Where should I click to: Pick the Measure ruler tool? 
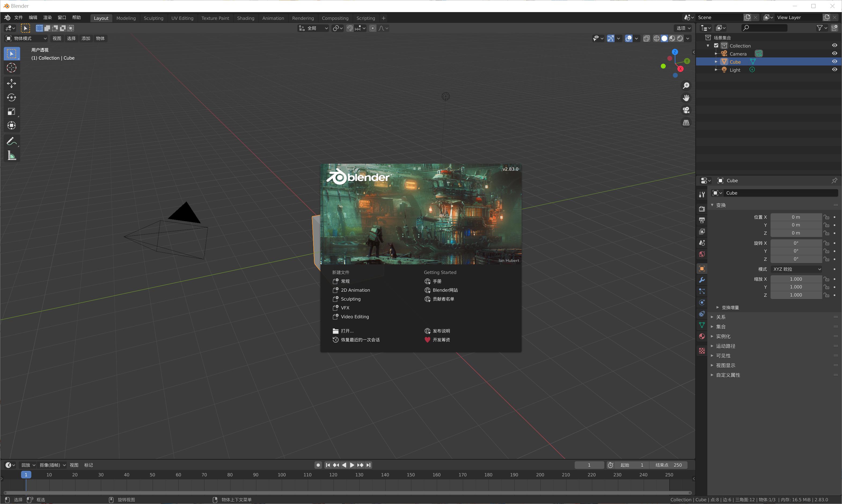tap(12, 156)
